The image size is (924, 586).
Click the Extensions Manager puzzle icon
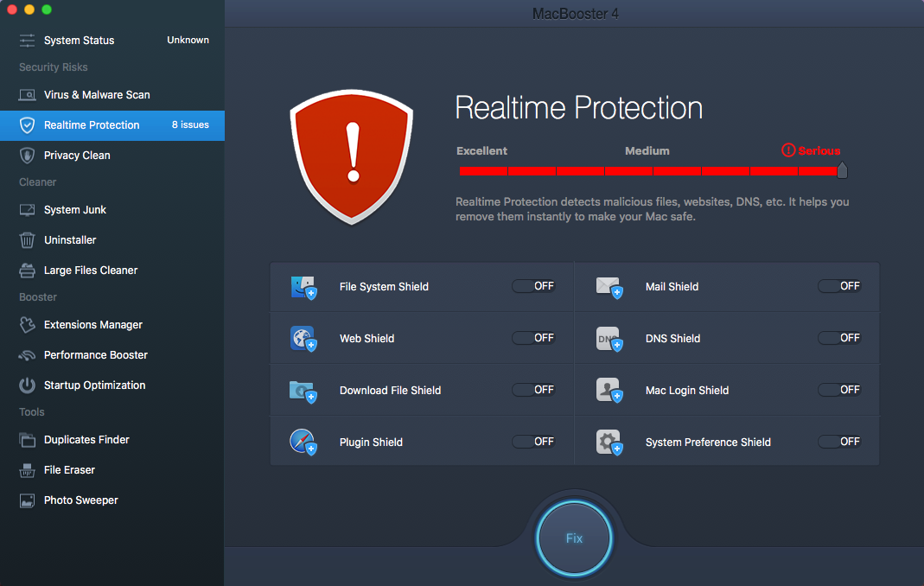click(x=27, y=325)
